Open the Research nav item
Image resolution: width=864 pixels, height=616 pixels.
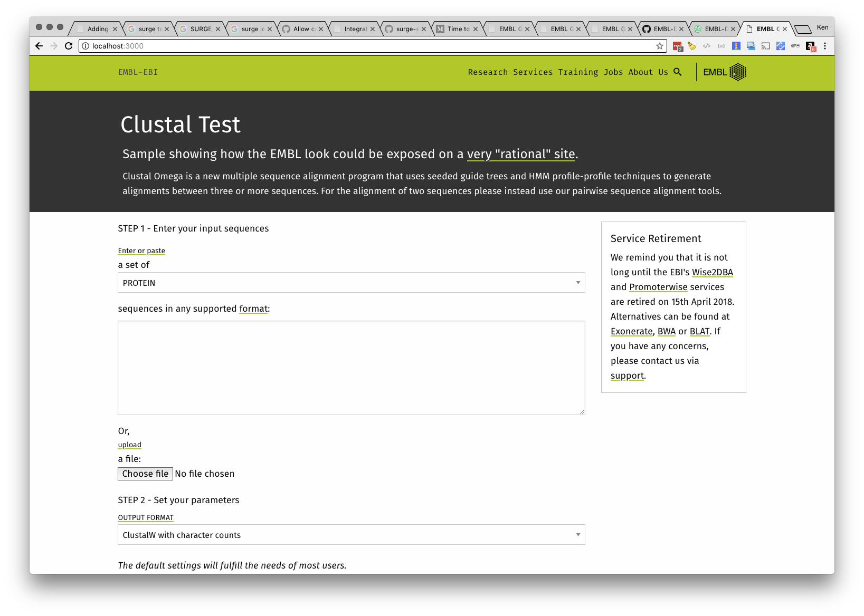coord(488,72)
